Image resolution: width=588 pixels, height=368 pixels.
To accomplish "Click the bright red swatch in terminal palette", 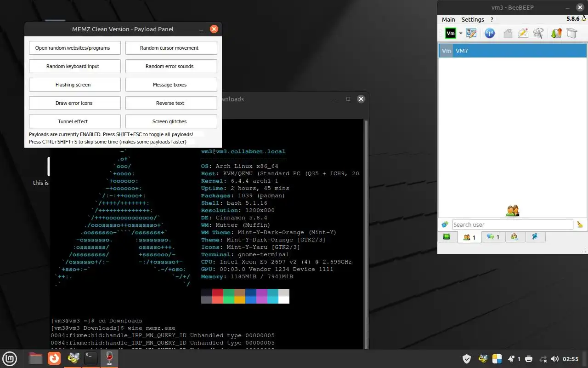I will click(218, 300).
